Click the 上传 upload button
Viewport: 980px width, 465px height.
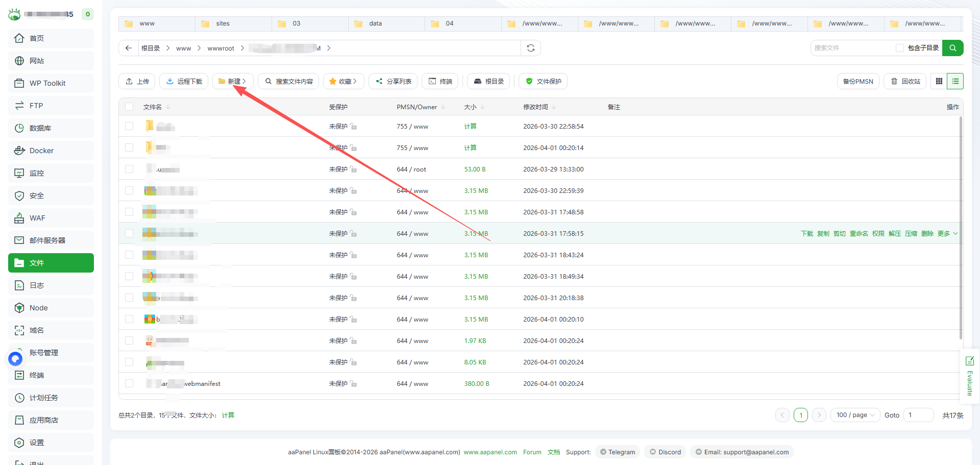tap(137, 81)
